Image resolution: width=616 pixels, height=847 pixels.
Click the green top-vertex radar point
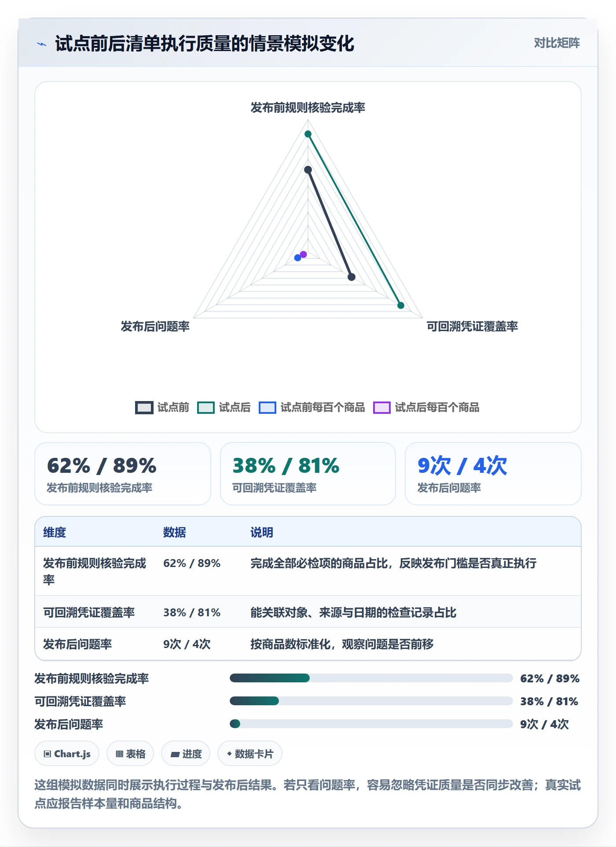pyautogui.click(x=308, y=134)
